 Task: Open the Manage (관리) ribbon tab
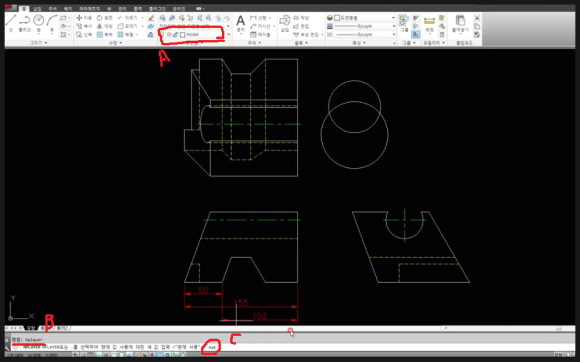point(122,9)
